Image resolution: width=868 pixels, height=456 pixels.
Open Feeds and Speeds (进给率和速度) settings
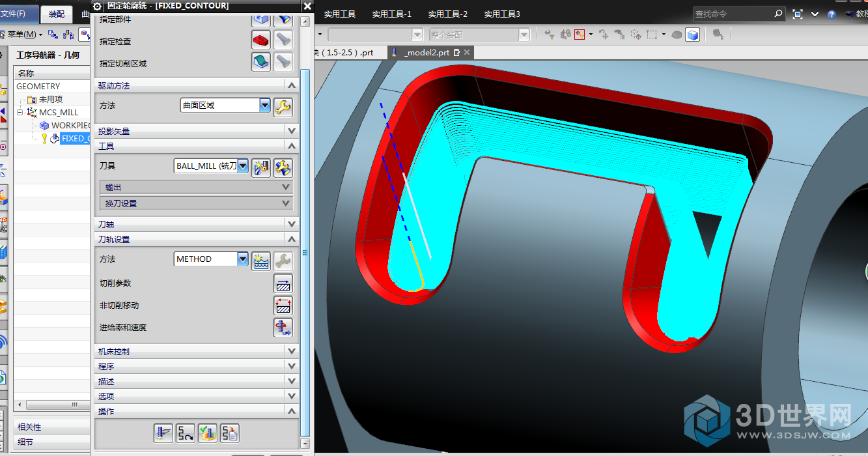tap(283, 327)
